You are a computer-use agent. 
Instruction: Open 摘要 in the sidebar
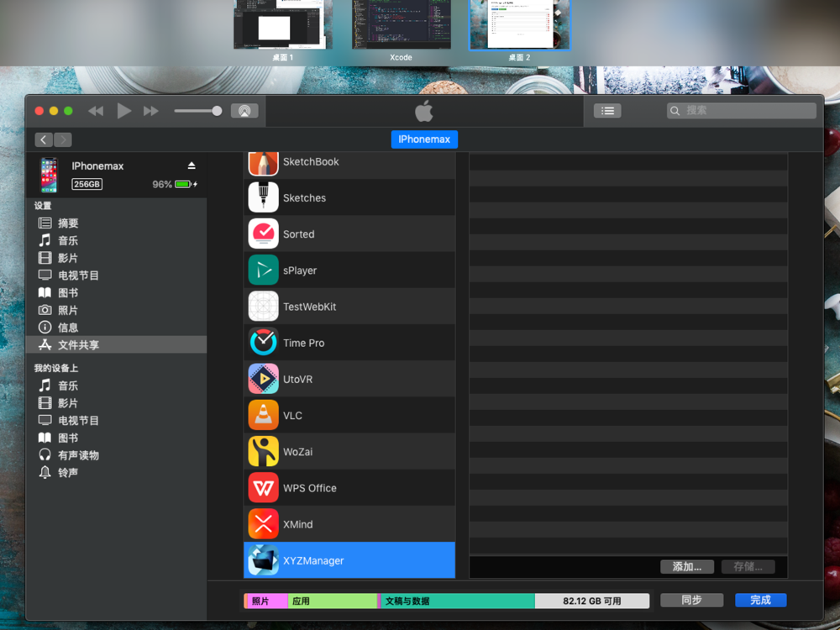[68, 223]
